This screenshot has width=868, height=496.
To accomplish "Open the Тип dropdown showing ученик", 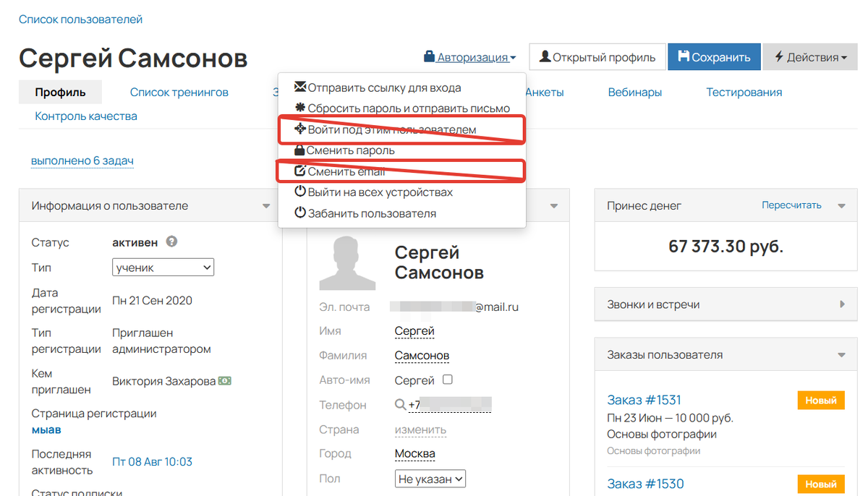I will pos(163,267).
